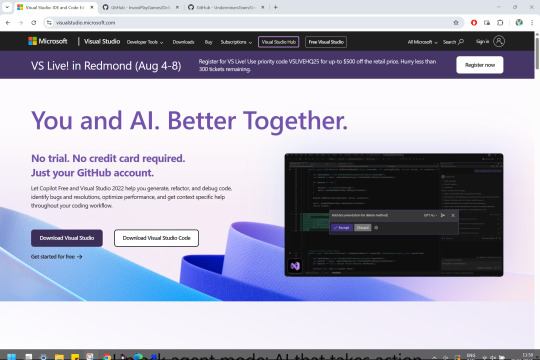The width and height of the screenshot is (540, 360).
Task: Click the Register now button
Action: (480, 65)
